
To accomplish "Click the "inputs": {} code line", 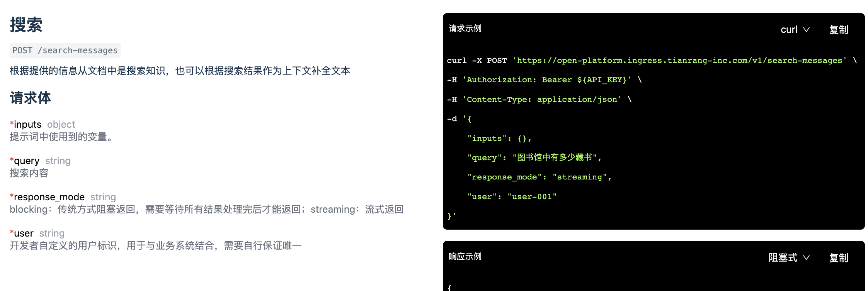I will click(499, 139).
